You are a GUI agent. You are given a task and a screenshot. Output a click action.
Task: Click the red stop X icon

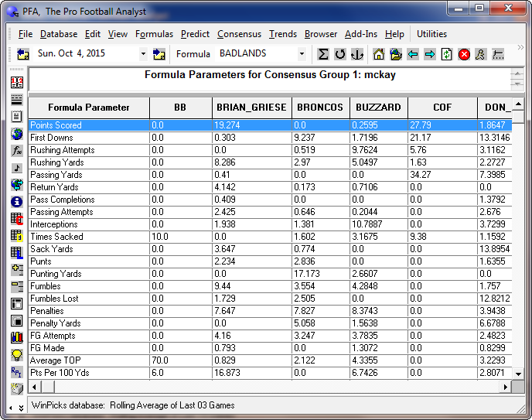pos(464,54)
